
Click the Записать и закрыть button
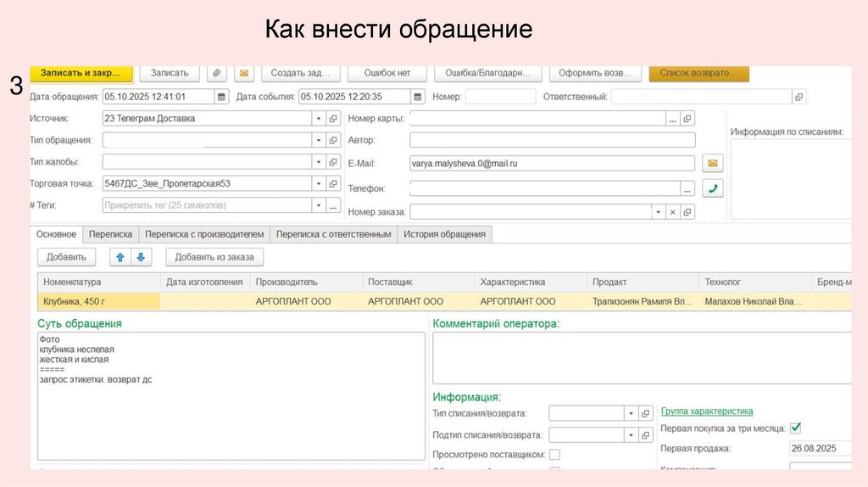81,74
